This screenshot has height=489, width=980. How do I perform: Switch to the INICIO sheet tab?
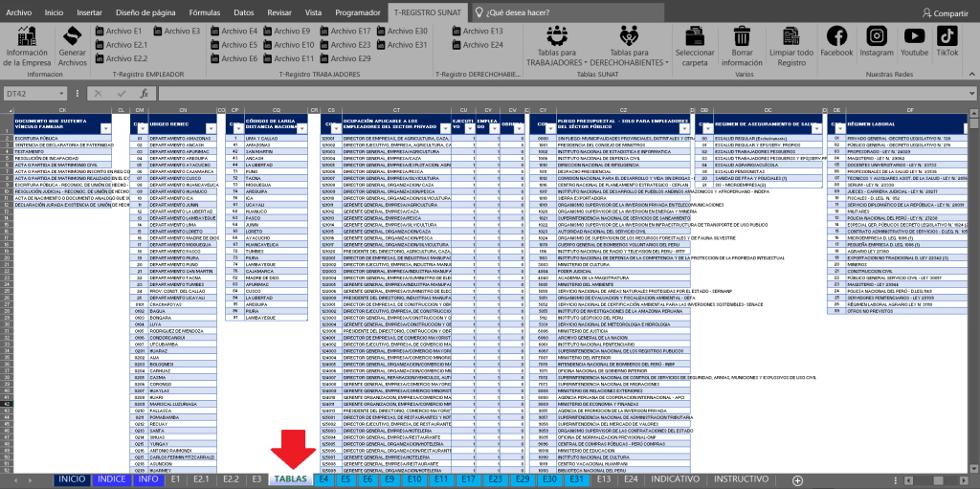point(71,479)
